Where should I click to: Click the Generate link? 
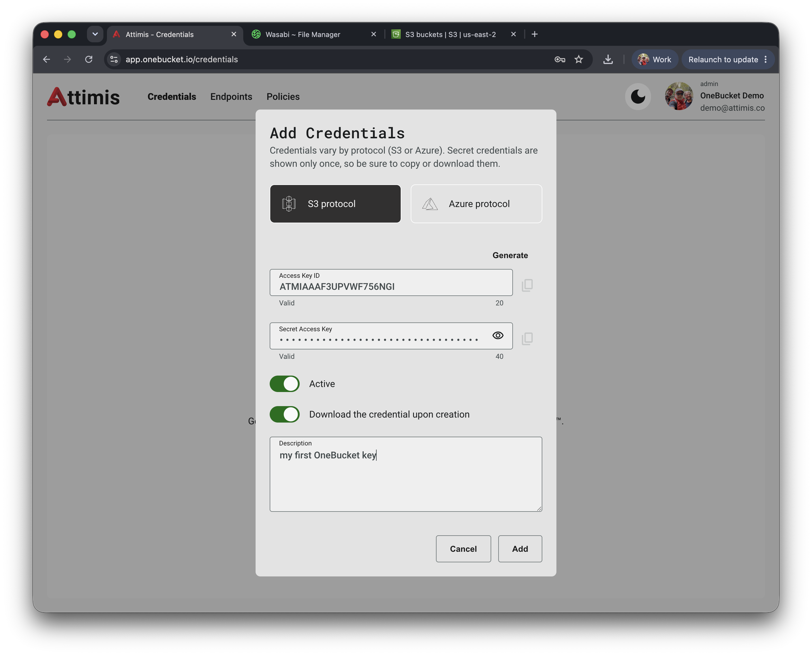click(510, 255)
